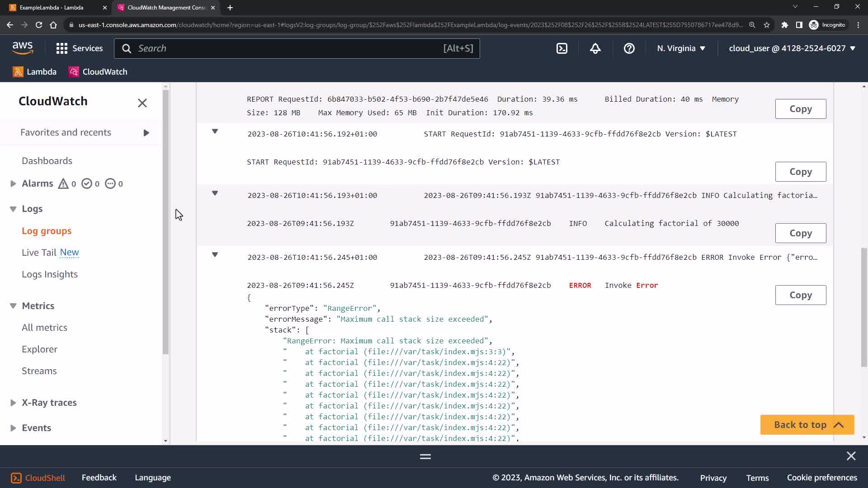
Task: Collapse the ERROR Invoke Error log event
Action: click(215, 255)
